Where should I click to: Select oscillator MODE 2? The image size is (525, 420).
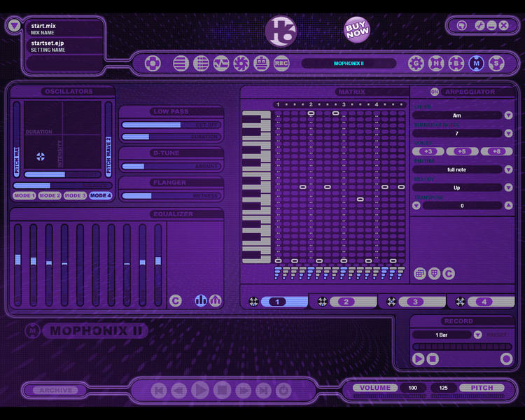click(50, 195)
